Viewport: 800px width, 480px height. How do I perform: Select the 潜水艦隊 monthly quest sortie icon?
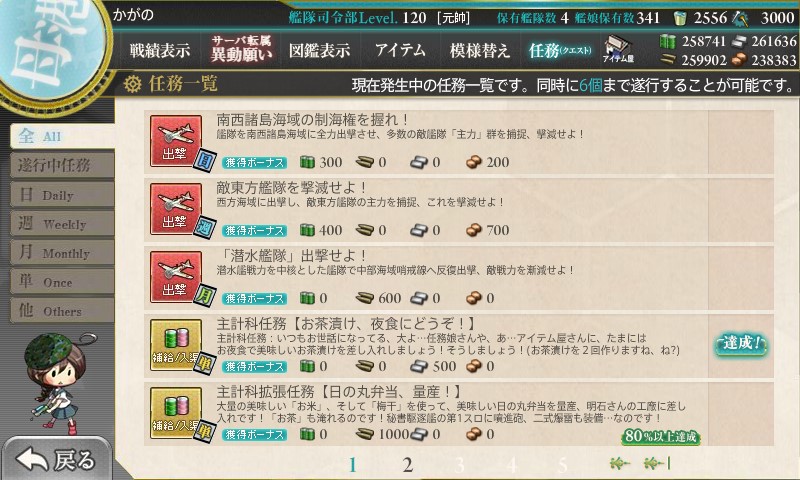(x=176, y=276)
